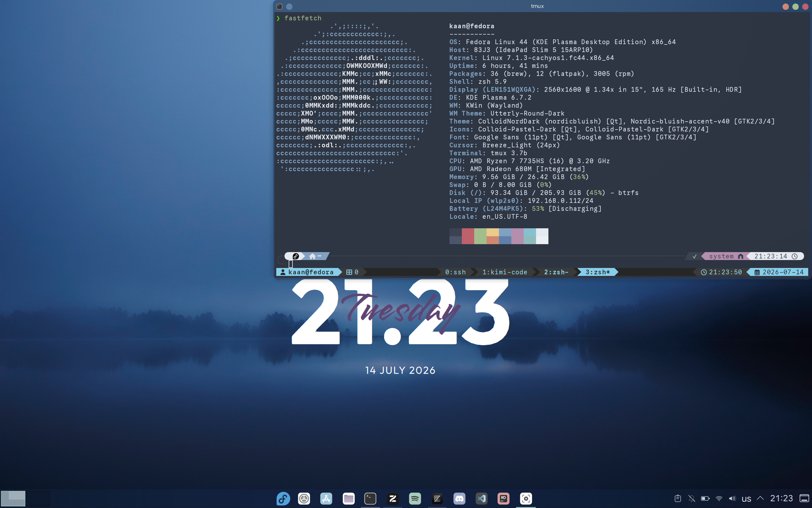Click the 'DE: KDE Plasma 6.7.2' line
Image resolution: width=812 pixels, height=508 pixels.
(x=490, y=97)
